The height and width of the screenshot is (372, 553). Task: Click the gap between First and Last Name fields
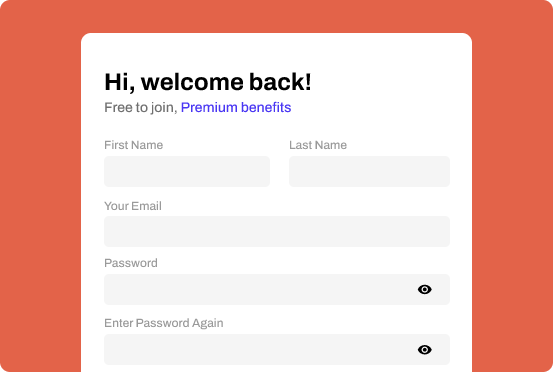tap(279, 171)
